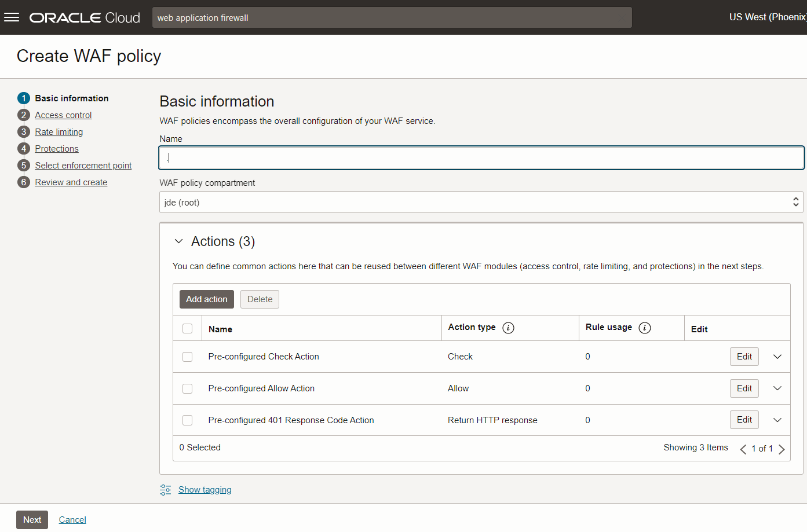Expand the Pre-configured 401 Response Code Action row
The width and height of the screenshot is (807, 532).
[x=777, y=420]
